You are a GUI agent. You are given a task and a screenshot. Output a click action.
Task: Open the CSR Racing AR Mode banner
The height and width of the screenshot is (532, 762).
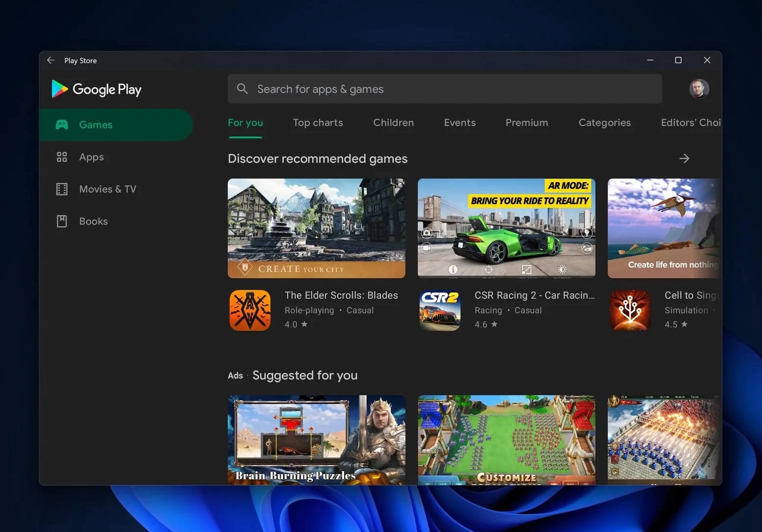pyautogui.click(x=506, y=228)
